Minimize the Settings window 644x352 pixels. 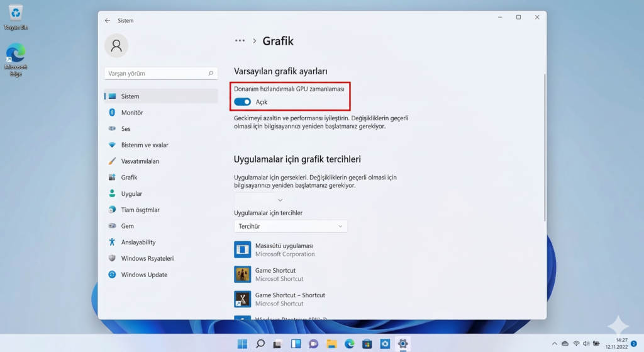pos(500,17)
